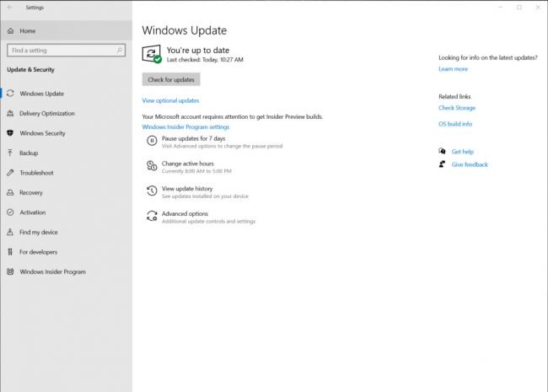
Task: Open the OS build info link
Action: [x=455, y=124]
